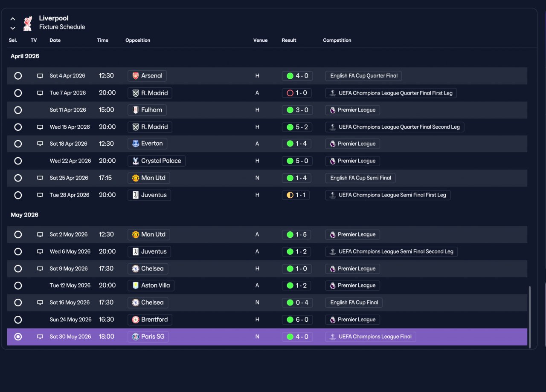This screenshot has width=546, height=392.
Task: Click the up chevron next to Liverpool
Action: point(13,19)
